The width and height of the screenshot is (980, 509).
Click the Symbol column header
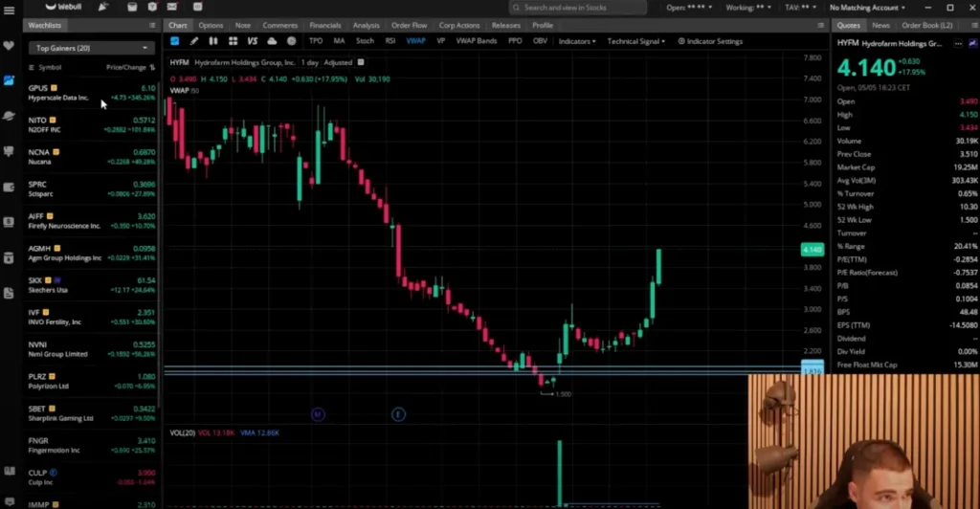point(50,67)
